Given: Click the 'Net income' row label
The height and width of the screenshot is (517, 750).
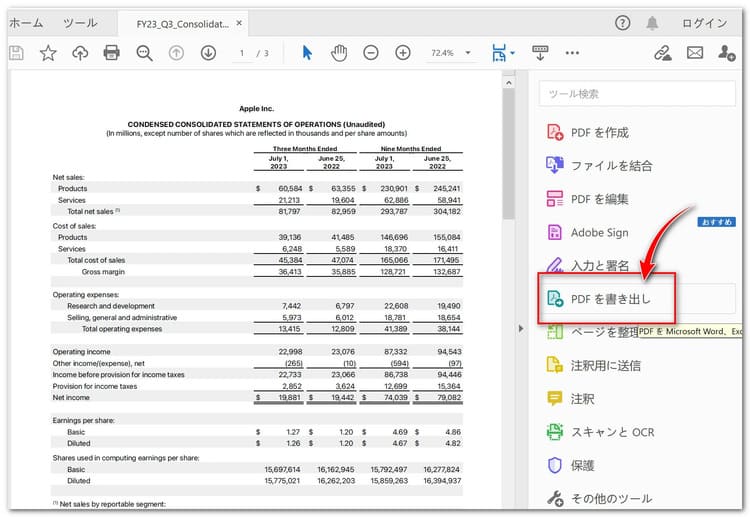Looking at the screenshot, I should point(71,397).
